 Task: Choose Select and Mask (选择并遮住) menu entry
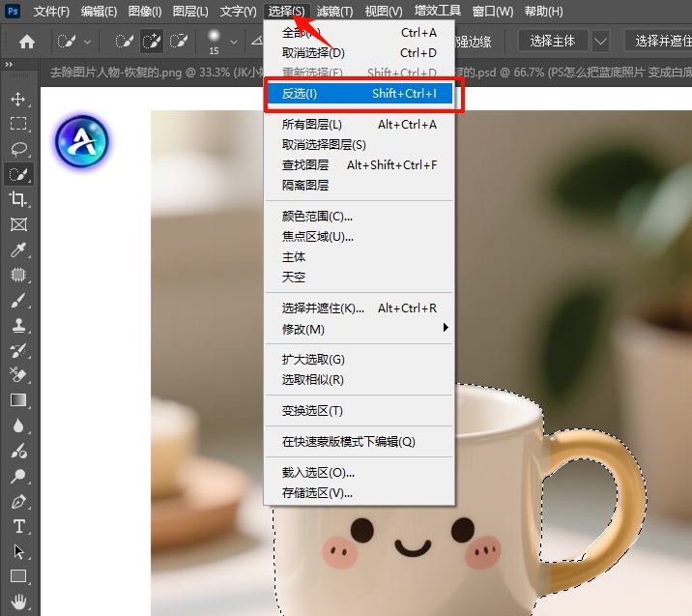[x=360, y=308]
